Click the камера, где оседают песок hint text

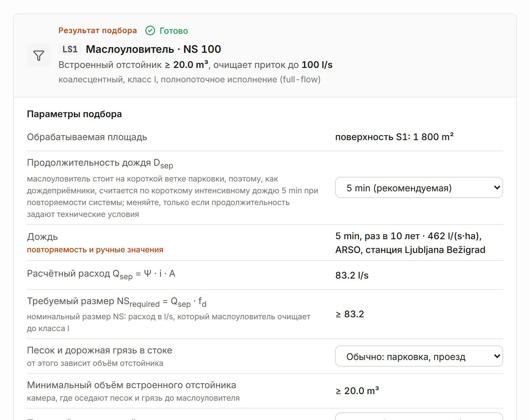(x=133, y=398)
